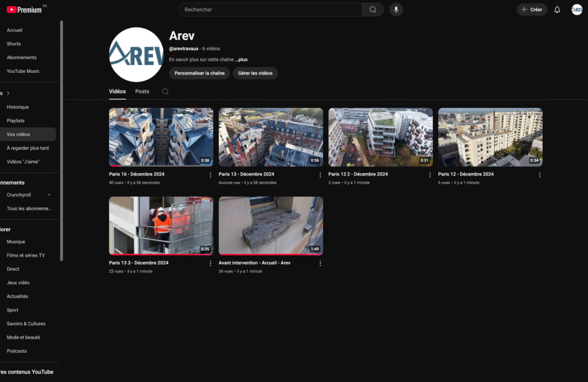Screen dimensions: 588x382
Task: Click the search magnifier button
Action: (373, 10)
